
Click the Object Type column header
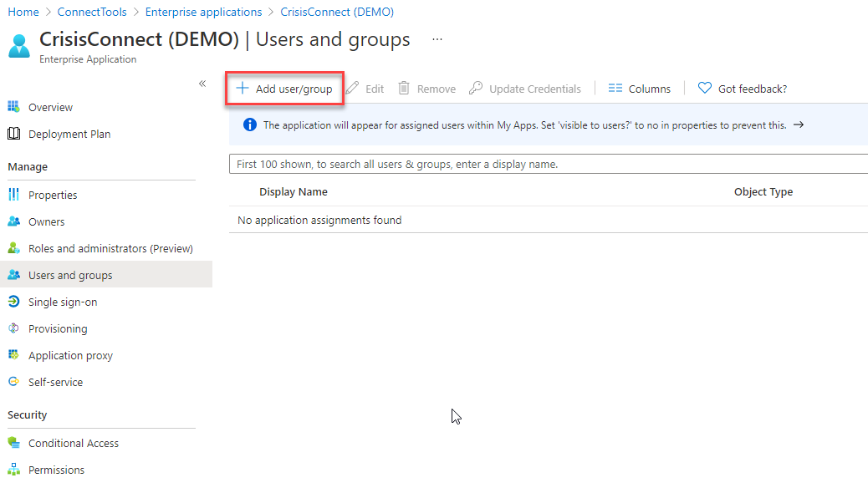click(x=763, y=192)
